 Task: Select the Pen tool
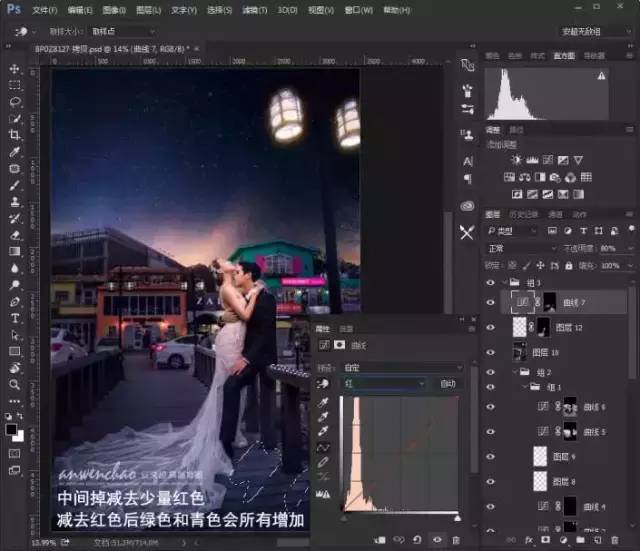pyautogui.click(x=15, y=302)
